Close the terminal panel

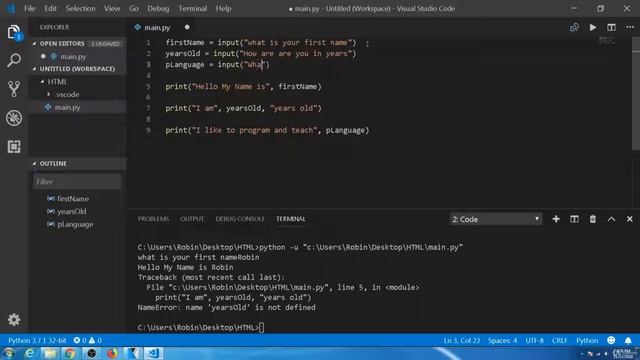(629, 219)
